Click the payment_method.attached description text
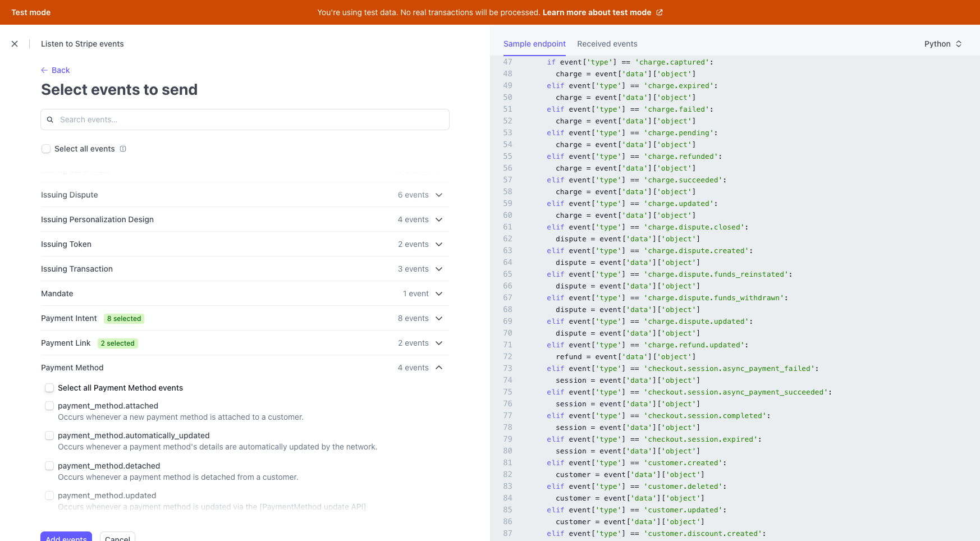The height and width of the screenshot is (541, 980). [x=181, y=417]
